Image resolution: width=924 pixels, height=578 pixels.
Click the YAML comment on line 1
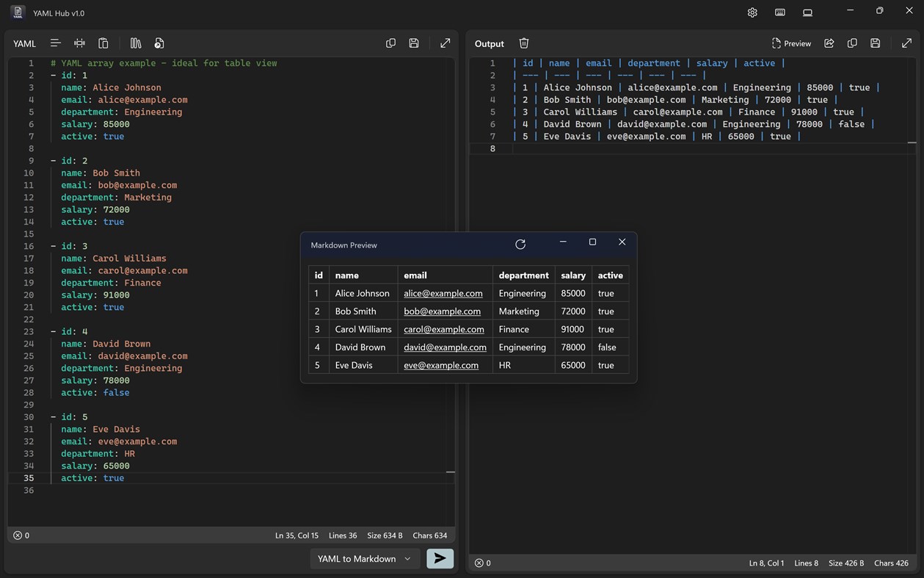click(x=164, y=63)
